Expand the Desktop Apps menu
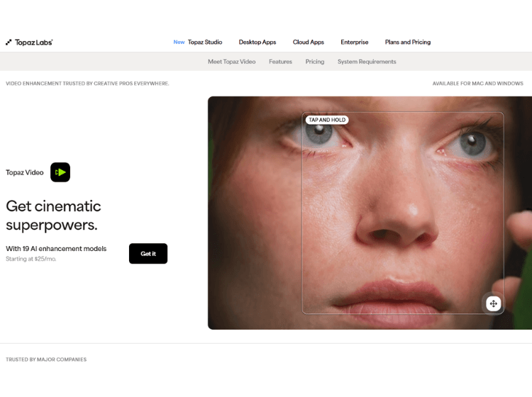The image size is (532, 397). [257, 42]
